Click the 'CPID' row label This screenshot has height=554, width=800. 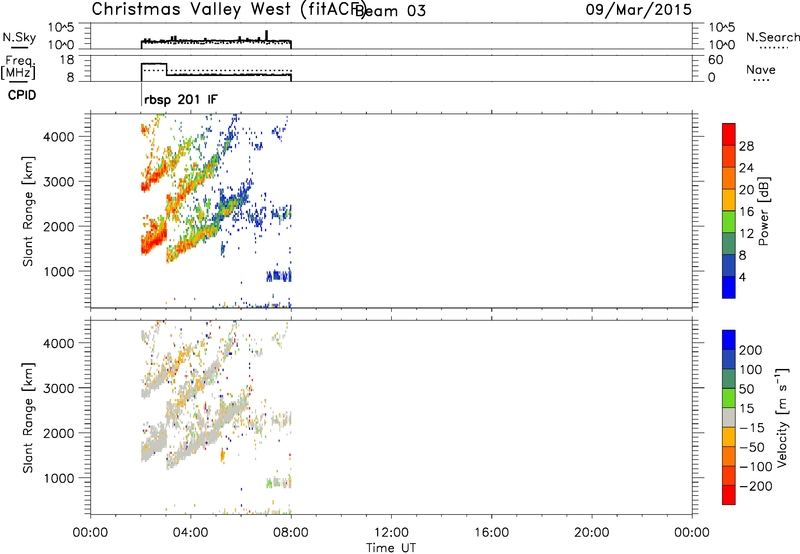pyautogui.click(x=22, y=95)
